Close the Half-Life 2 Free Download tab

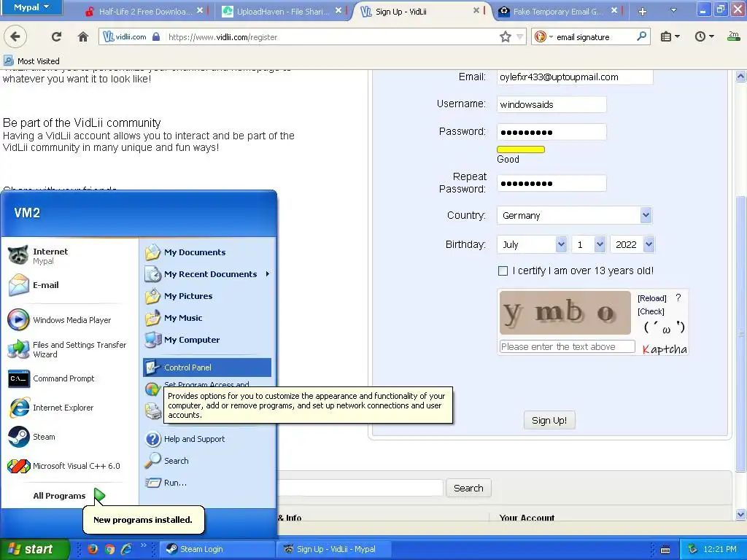[x=200, y=10]
